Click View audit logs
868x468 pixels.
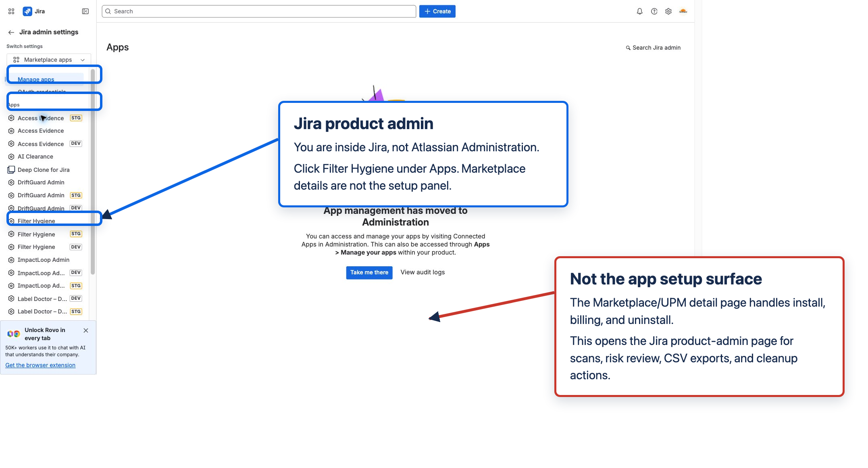click(423, 272)
